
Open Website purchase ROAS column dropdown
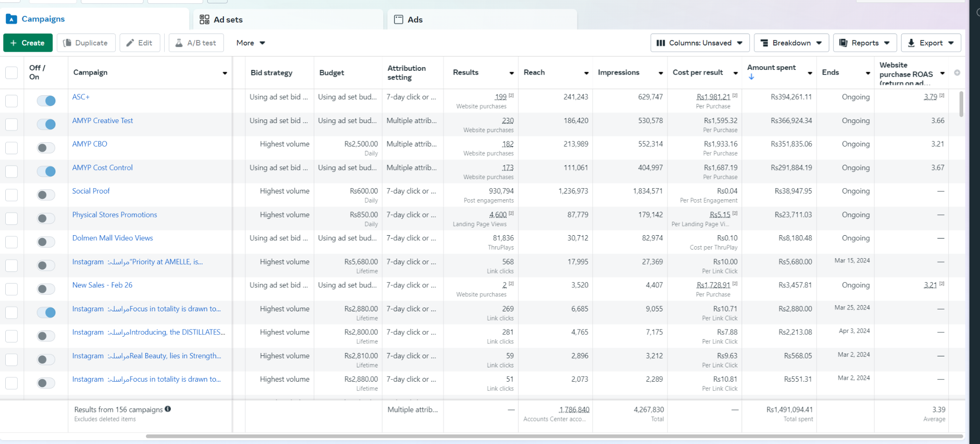click(942, 73)
